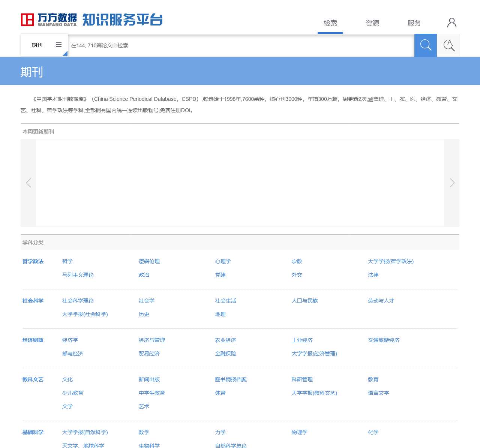Select the 少儿教育 subject
The image size is (480, 448).
coord(73,393)
